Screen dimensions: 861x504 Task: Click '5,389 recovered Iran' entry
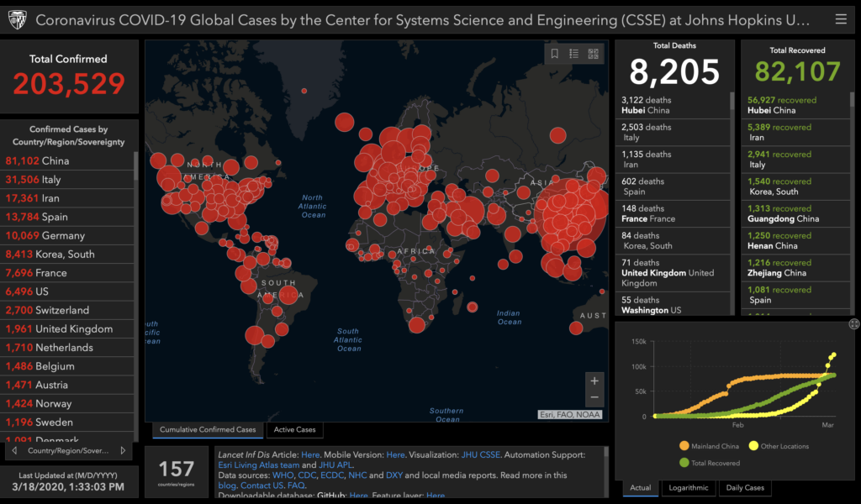(795, 132)
